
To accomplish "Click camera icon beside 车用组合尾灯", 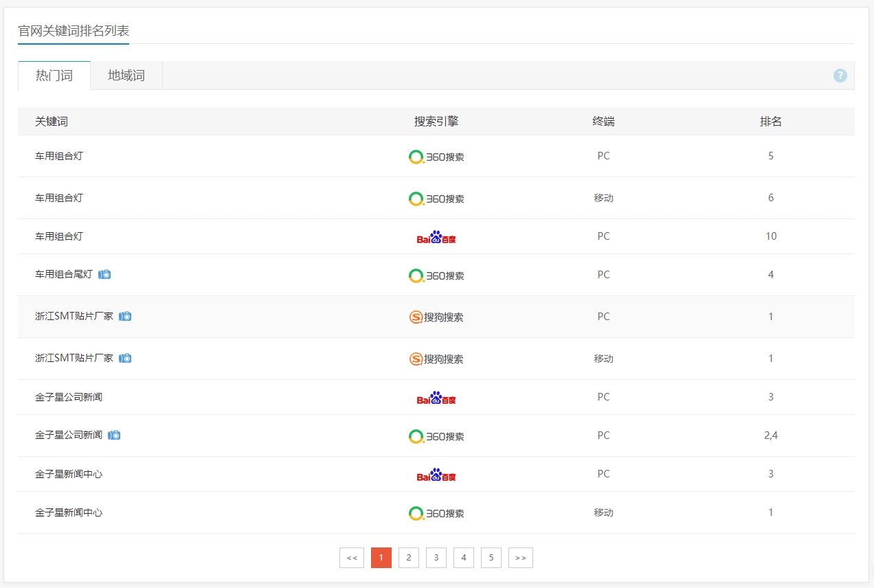I will (x=104, y=275).
